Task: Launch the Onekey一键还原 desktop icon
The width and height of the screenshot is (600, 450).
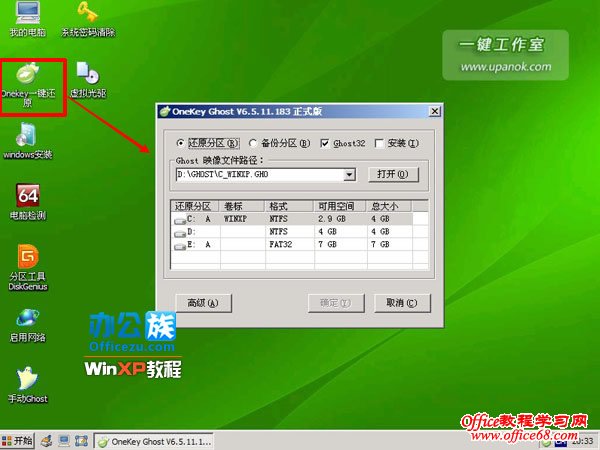Action: (x=28, y=85)
